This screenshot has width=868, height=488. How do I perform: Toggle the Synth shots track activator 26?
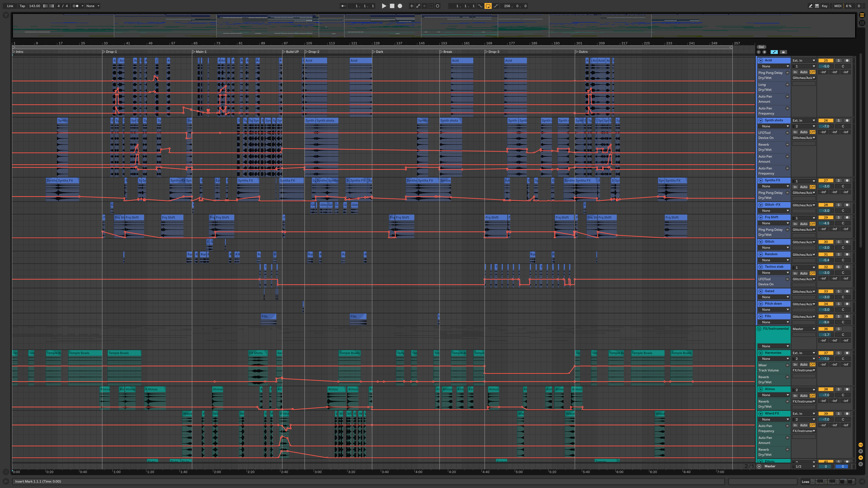pyautogui.click(x=826, y=121)
